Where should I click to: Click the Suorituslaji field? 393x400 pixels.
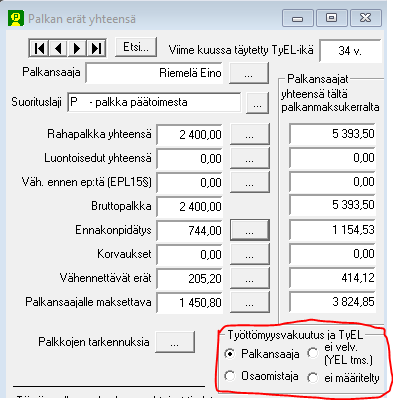tap(154, 102)
